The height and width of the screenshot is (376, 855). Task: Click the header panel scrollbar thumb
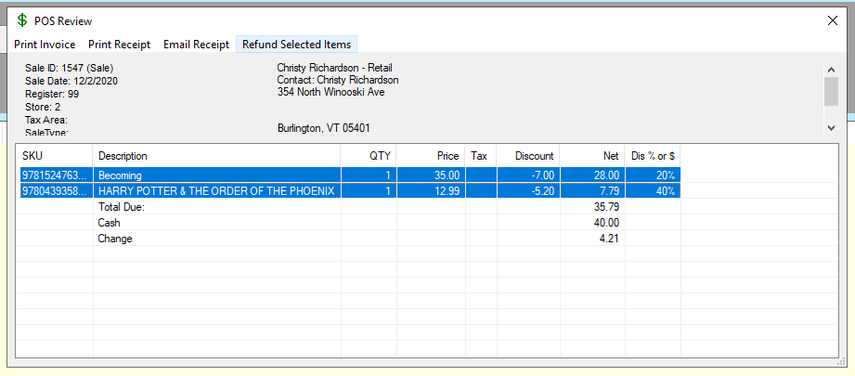point(831,91)
